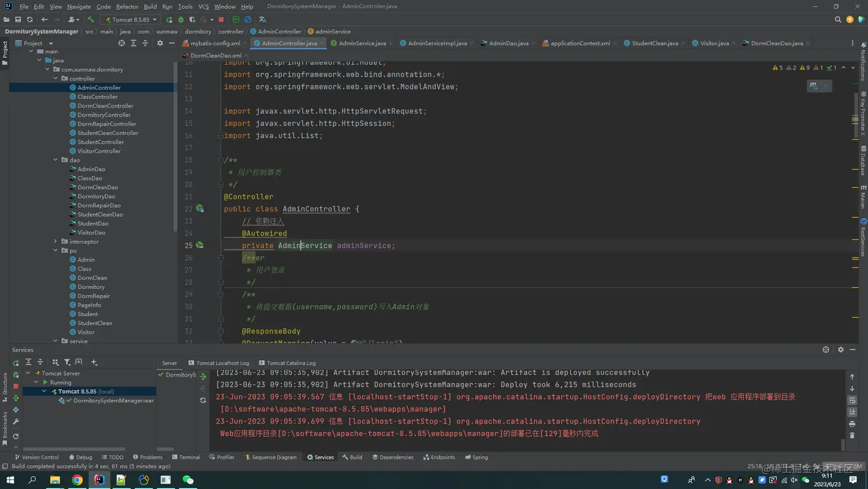Open Version Control tool window button

pyautogui.click(x=37, y=457)
